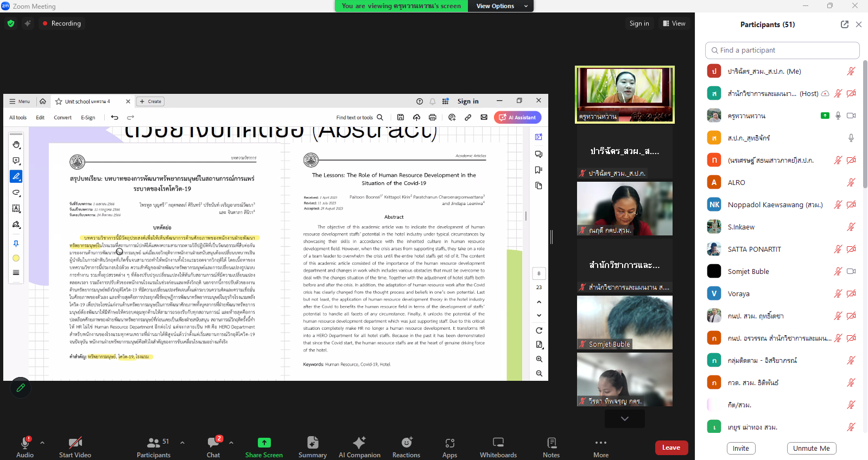Open the E-Sign menu in Acrobat
Image resolution: width=868 pixels, height=460 pixels.
88,117
